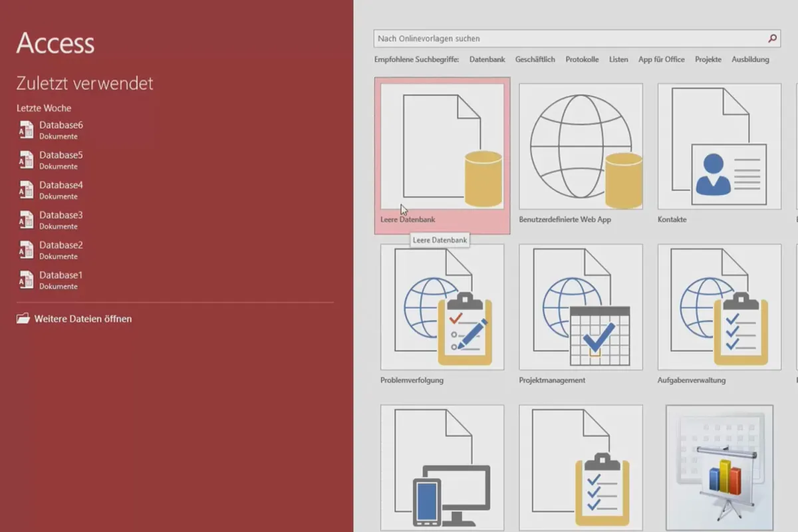
Task: Open the Problemverfolgung template icon
Action: coord(442,307)
